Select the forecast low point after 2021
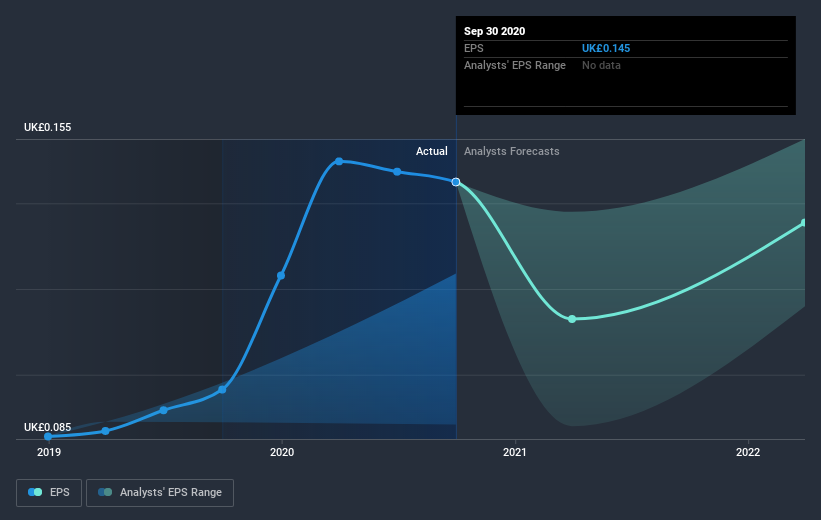Image resolution: width=821 pixels, height=520 pixels. (x=572, y=319)
